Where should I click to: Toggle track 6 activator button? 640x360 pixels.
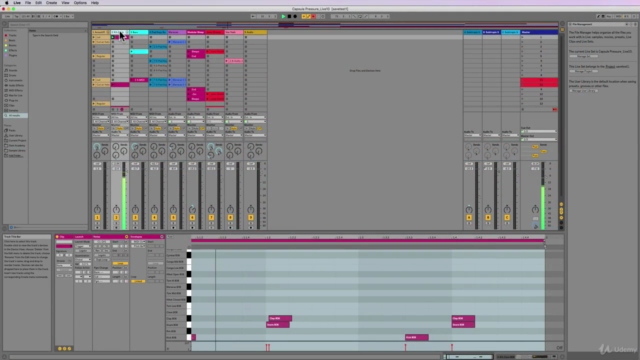[192, 218]
